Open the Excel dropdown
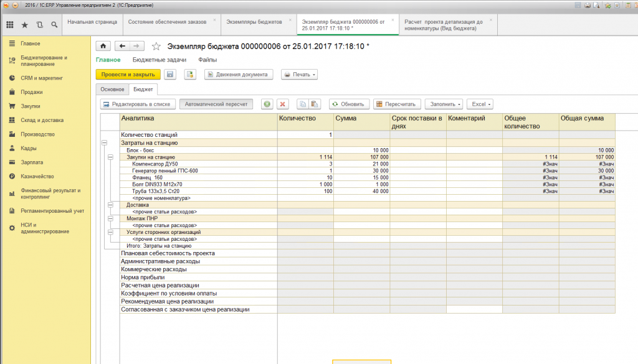The height and width of the screenshot is (364, 638). [480, 105]
